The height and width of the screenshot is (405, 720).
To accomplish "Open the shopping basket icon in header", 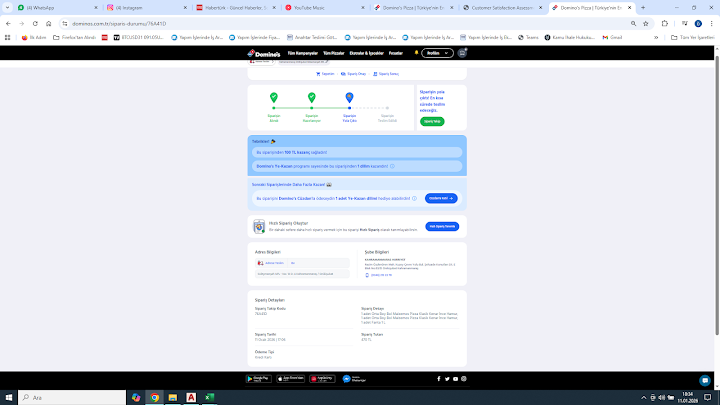I will click(x=462, y=53).
